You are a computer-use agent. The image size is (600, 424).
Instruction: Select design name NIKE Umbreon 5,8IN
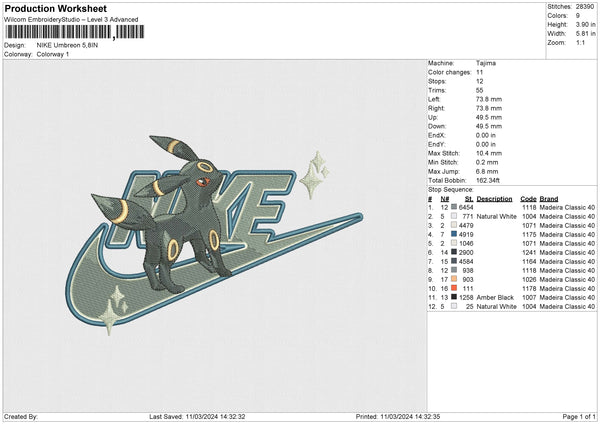click(67, 45)
